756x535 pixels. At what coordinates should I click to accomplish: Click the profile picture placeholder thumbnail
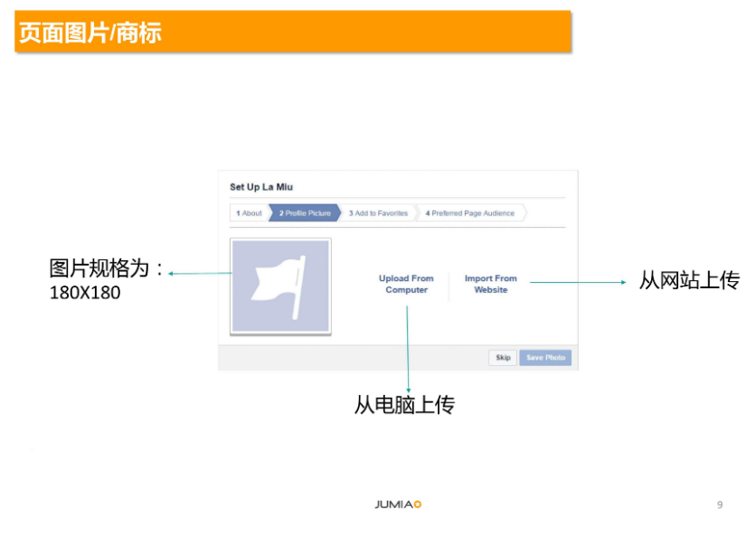pos(281,286)
